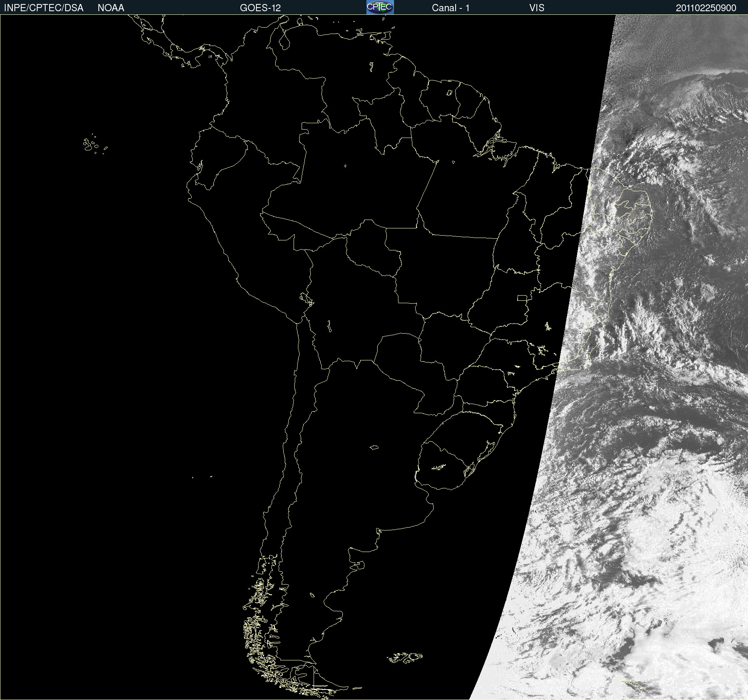Click the Canal - 1 label
Screen dimensions: 748x700
[x=450, y=8]
